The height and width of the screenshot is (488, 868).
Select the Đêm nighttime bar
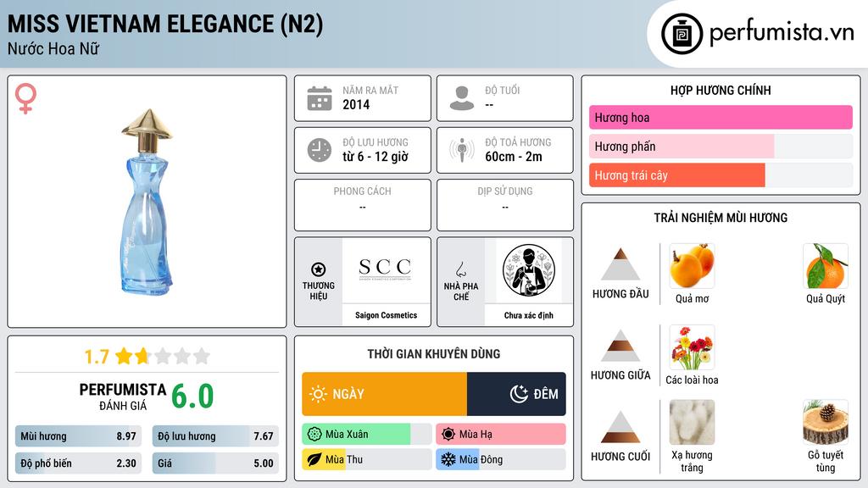pyautogui.click(x=516, y=394)
